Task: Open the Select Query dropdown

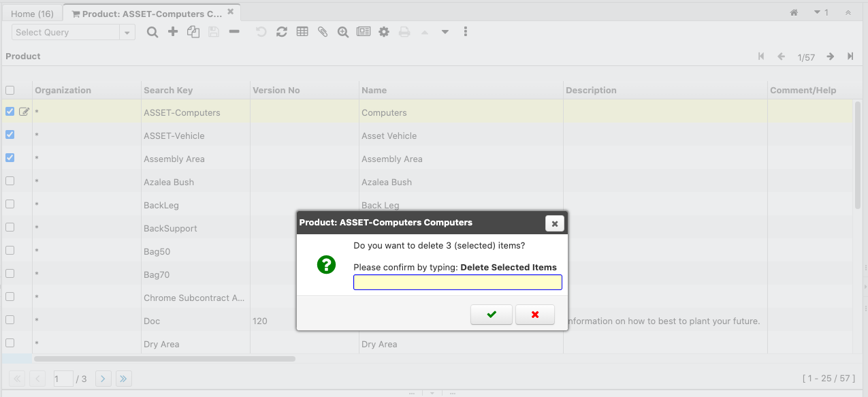Action: point(127,33)
